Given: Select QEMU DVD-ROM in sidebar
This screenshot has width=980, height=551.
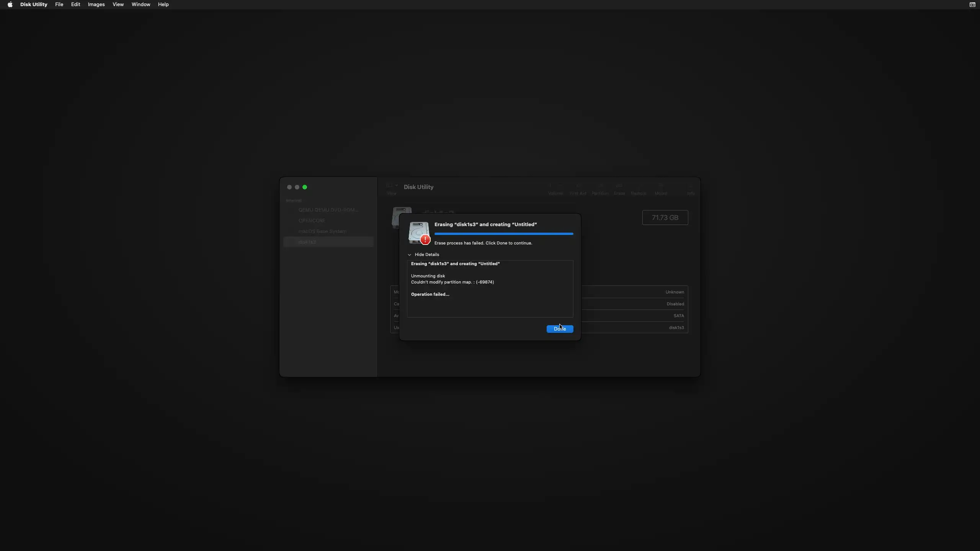Looking at the screenshot, I should tap(328, 210).
